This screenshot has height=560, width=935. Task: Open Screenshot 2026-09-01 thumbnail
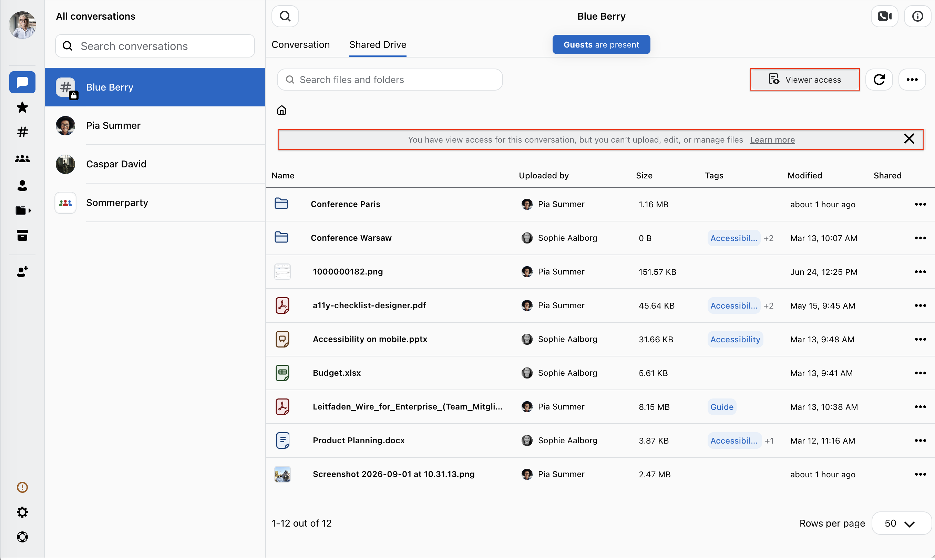282,474
